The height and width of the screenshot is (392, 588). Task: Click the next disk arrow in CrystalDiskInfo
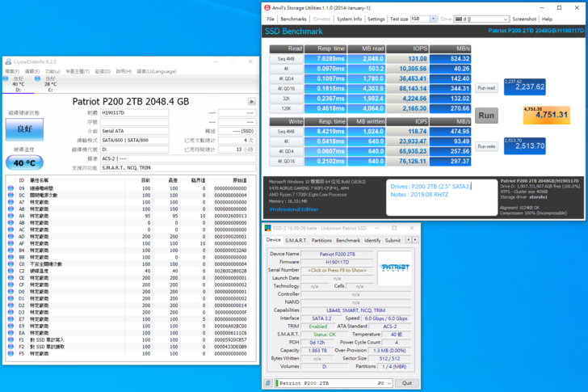[251, 101]
